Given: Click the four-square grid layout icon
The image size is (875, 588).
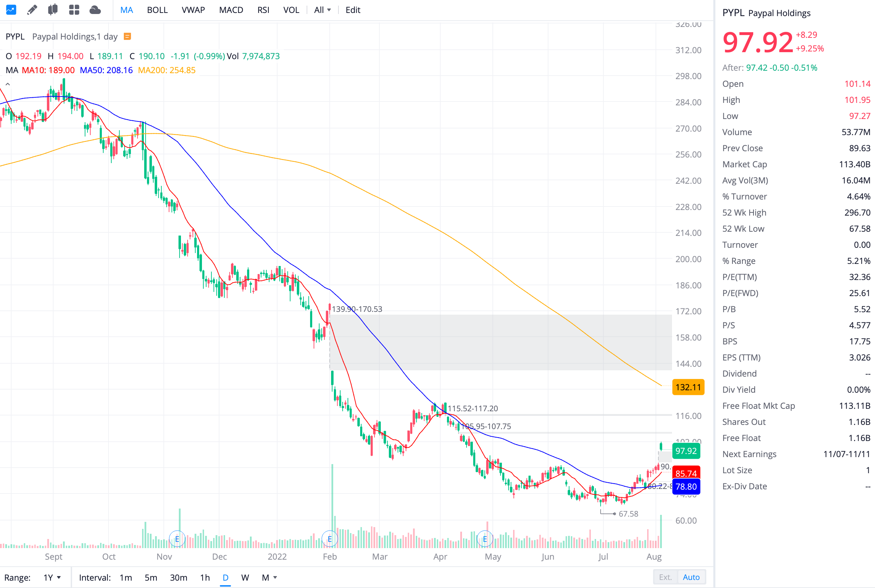Looking at the screenshot, I should (74, 10).
